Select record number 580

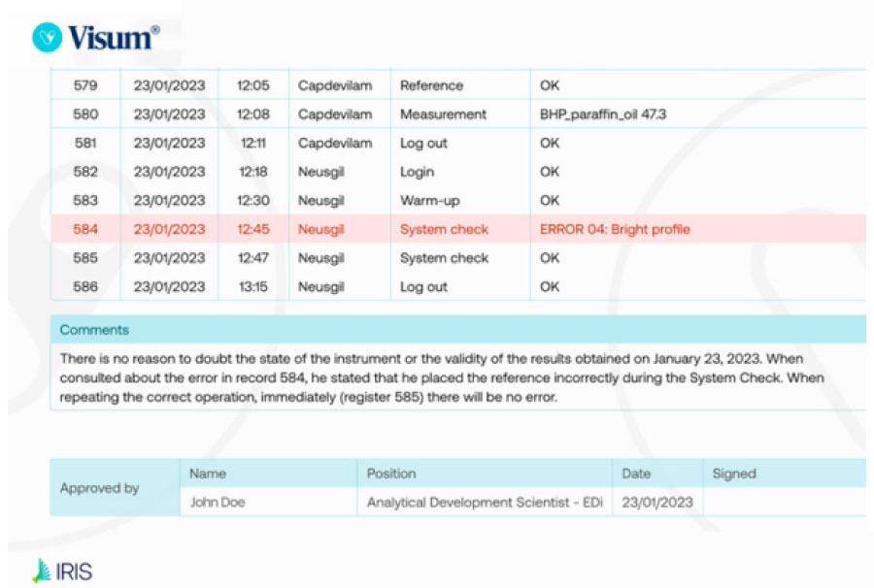[85, 114]
